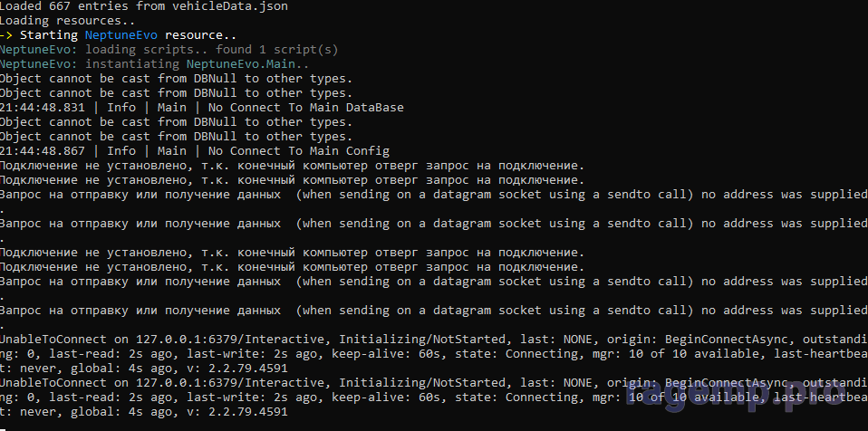Click the first 'Подключение не установлено' line
868x431 pixels.
pos(292,165)
